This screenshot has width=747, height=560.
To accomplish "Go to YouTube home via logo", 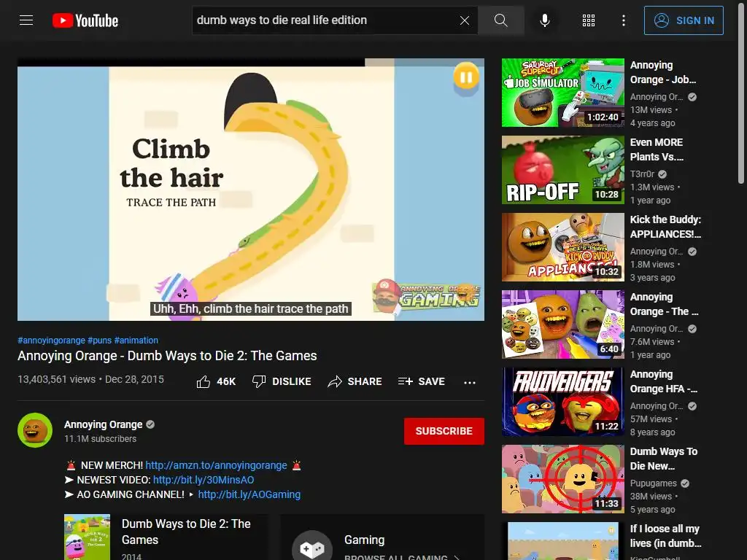I will 85,20.
